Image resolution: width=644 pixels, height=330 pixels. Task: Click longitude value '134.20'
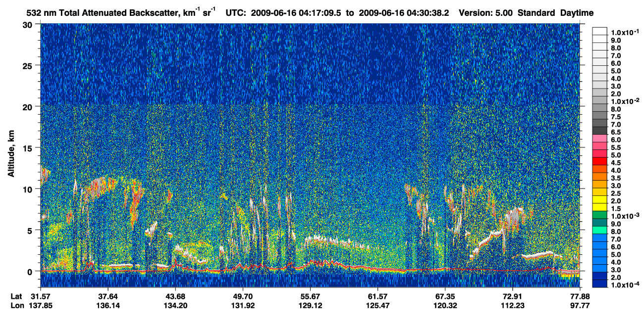coord(175,305)
